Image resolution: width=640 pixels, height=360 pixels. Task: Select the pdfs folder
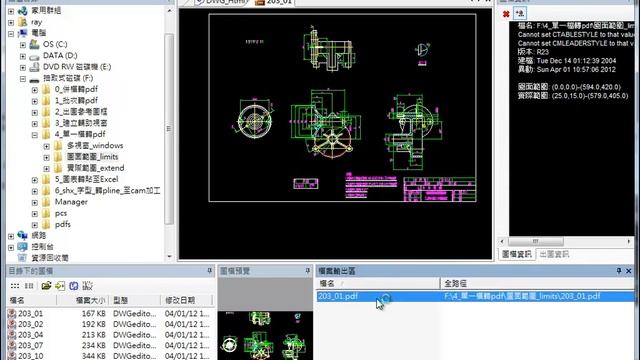coord(62,224)
